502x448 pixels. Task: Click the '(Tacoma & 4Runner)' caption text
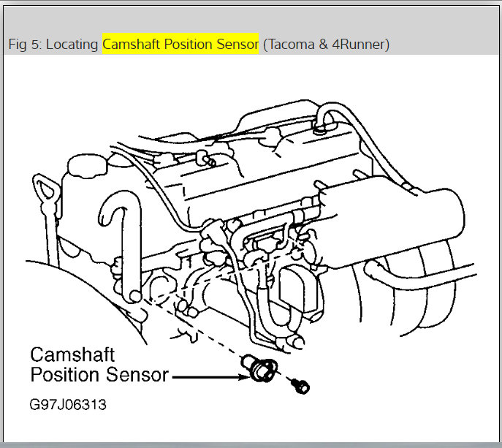[x=326, y=44]
